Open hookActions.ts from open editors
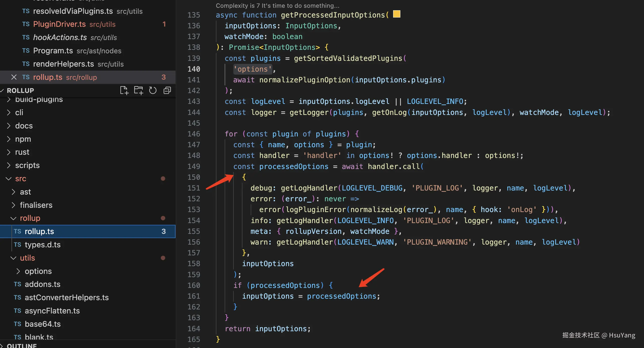644x348 pixels. [x=60, y=37]
